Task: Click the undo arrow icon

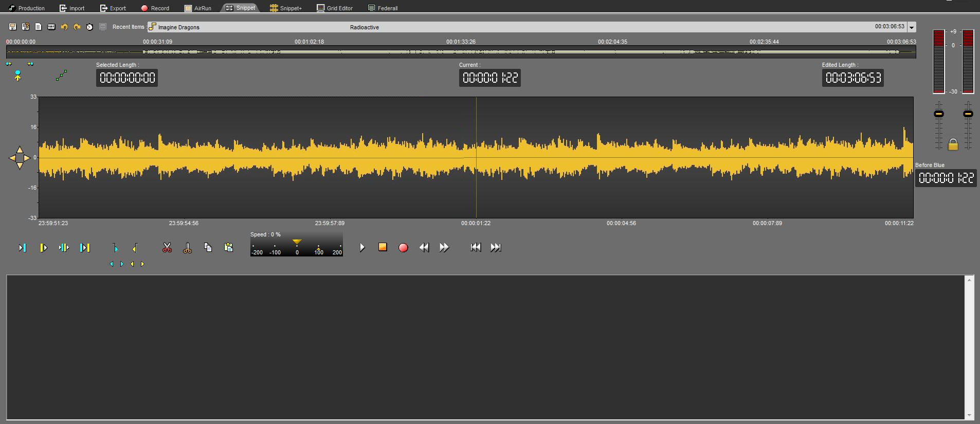Action: 64,27
